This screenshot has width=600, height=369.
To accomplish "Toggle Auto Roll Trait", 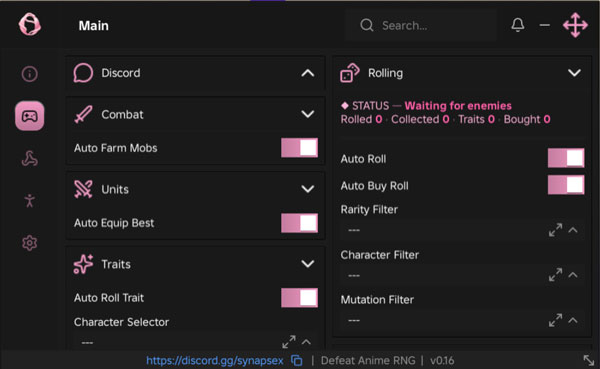I will pos(299,298).
